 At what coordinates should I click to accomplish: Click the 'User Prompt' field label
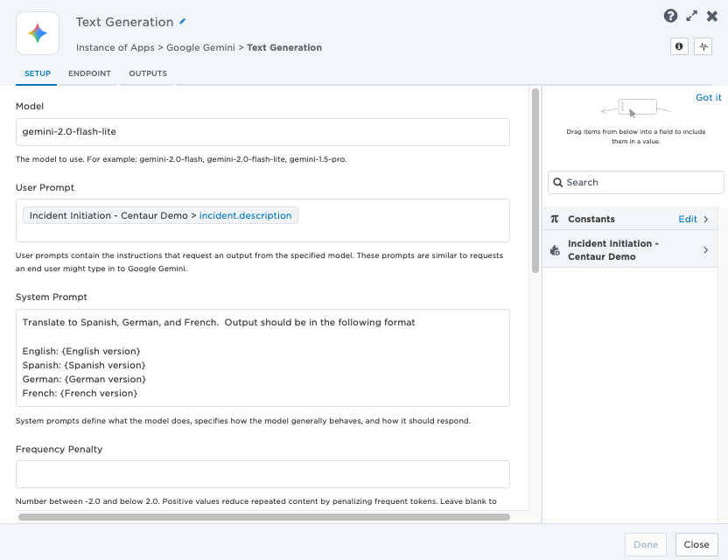click(x=45, y=187)
